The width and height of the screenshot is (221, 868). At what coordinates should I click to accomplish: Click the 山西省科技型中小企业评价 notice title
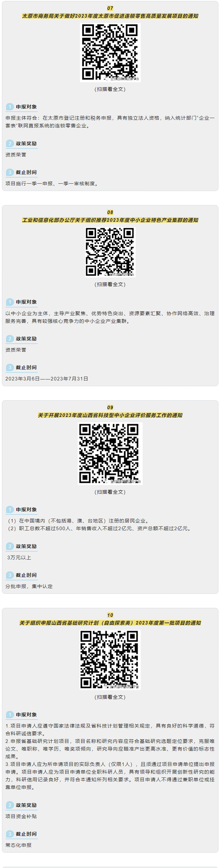coord(110,415)
